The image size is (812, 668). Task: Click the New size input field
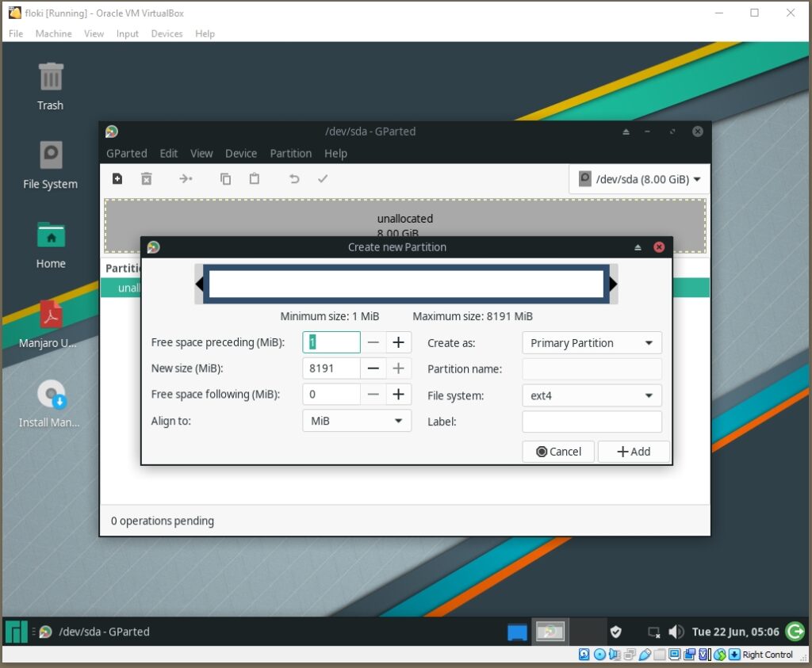[331, 368]
